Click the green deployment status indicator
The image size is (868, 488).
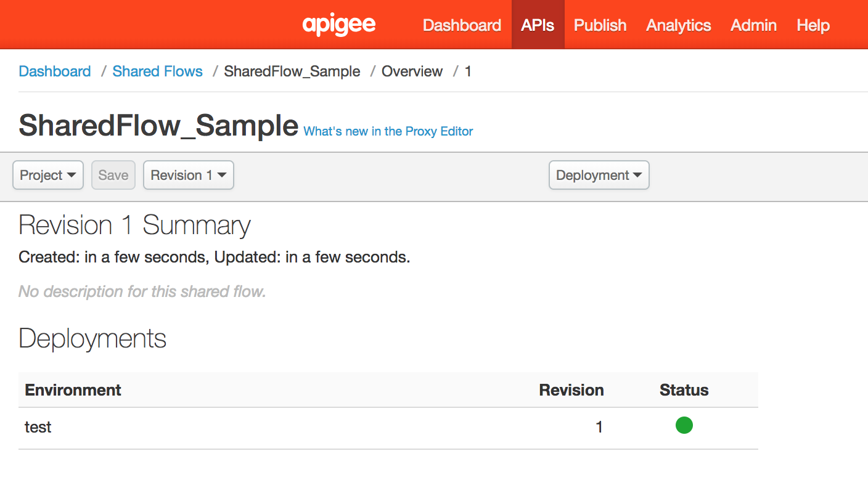click(x=684, y=425)
